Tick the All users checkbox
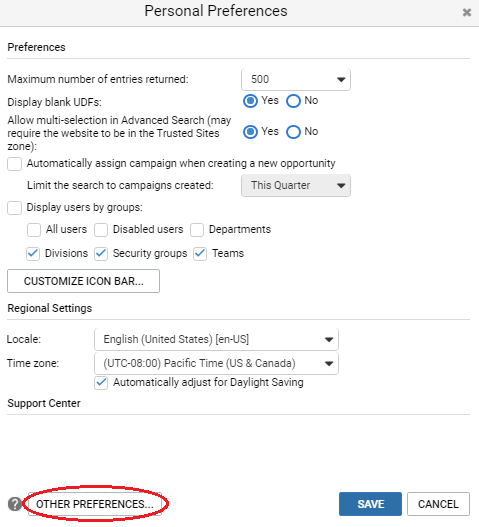The image size is (479, 527). (x=34, y=230)
